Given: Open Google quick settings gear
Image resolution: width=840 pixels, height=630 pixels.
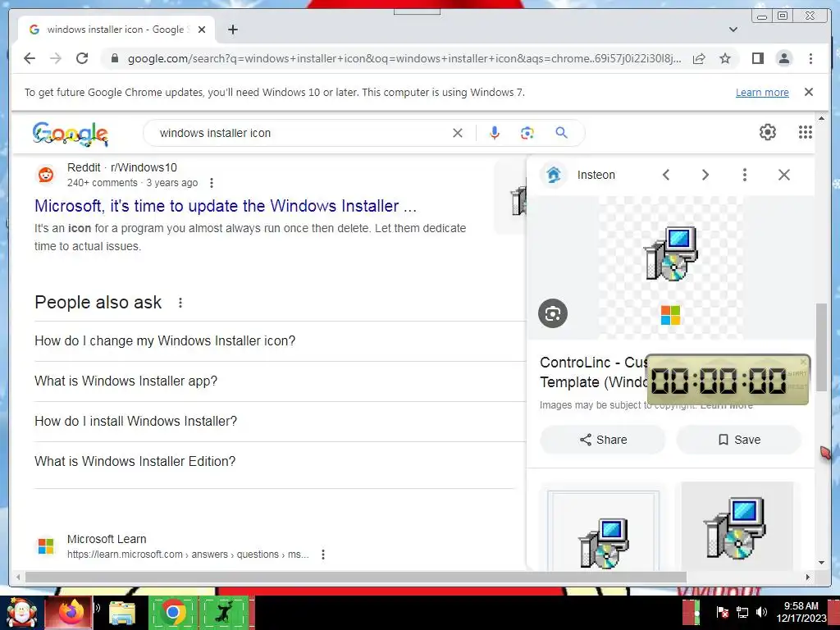Looking at the screenshot, I should click(x=768, y=132).
